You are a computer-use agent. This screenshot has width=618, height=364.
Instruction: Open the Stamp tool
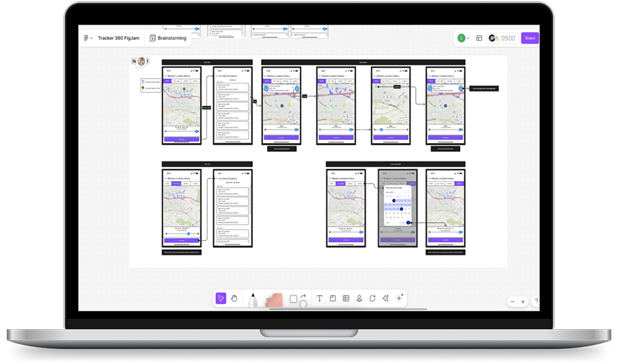click(359, 299)
